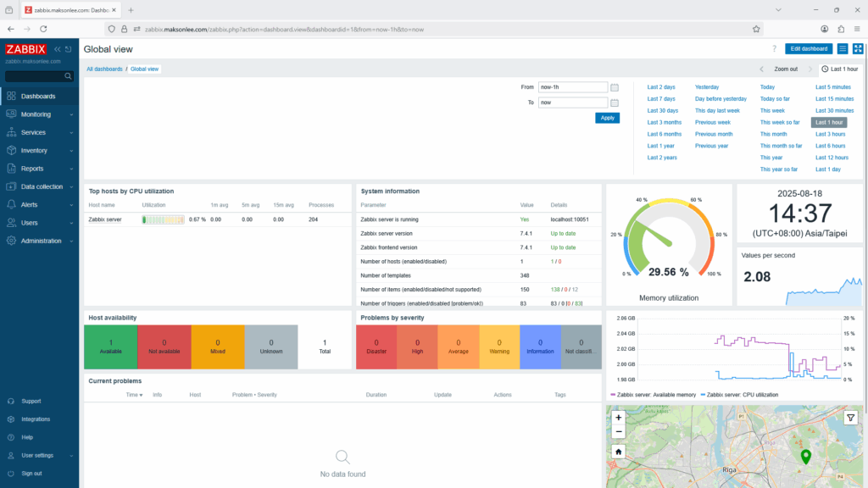The image size is (868, 488).
Task: Go to All dashboards breadcrumb
Action: [x=104, y=69]
